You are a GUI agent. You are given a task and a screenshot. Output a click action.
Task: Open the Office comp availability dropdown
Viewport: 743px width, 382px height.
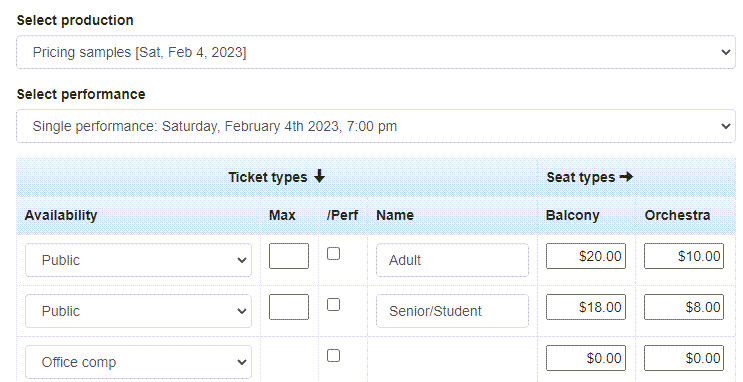138,362
